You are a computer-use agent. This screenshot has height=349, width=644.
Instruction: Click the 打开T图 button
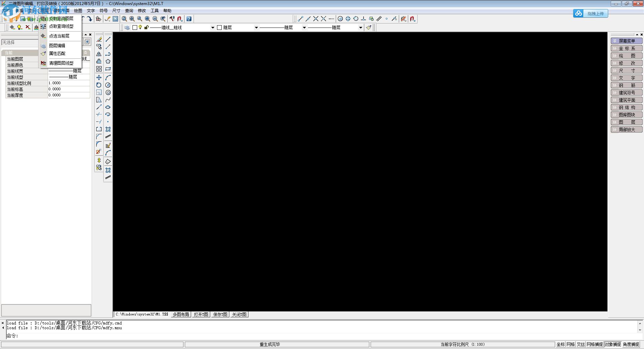[201, 314]
